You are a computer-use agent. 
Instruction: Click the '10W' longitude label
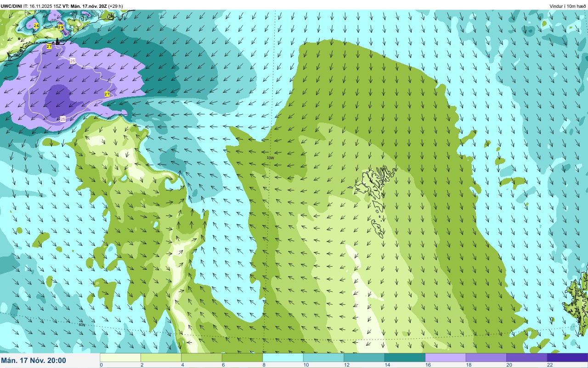pos(271,158)
